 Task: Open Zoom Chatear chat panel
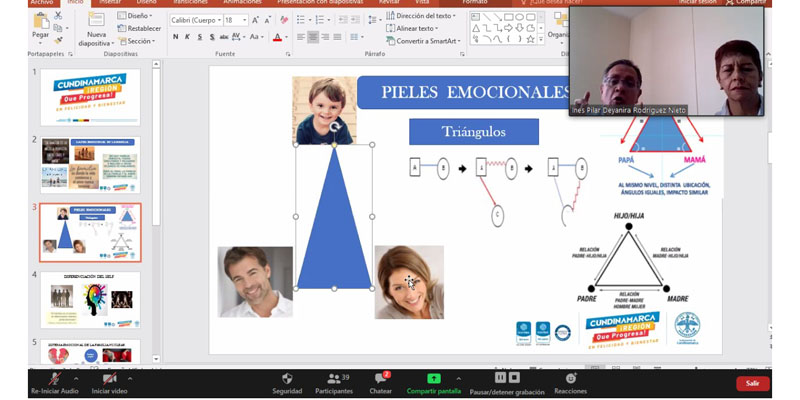tap(381, 383)
